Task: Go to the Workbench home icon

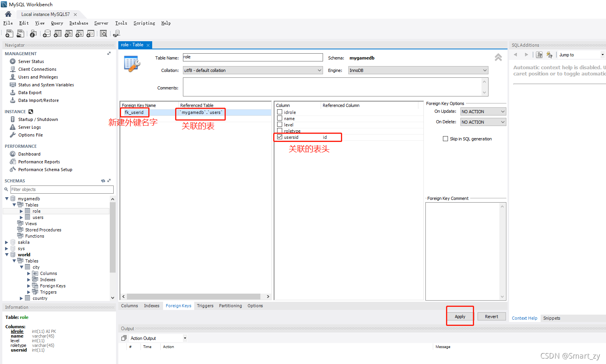Action: click(8, 14)
